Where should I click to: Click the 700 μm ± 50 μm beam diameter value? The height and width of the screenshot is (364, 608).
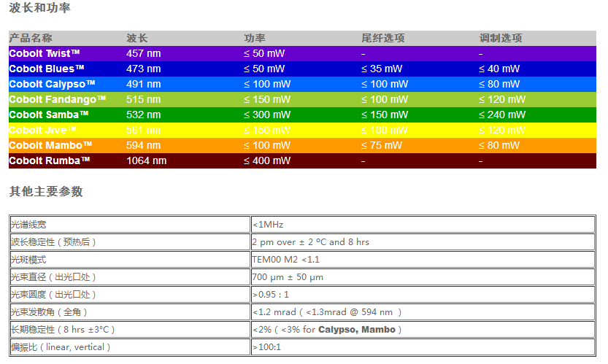[x=288, y=277]
